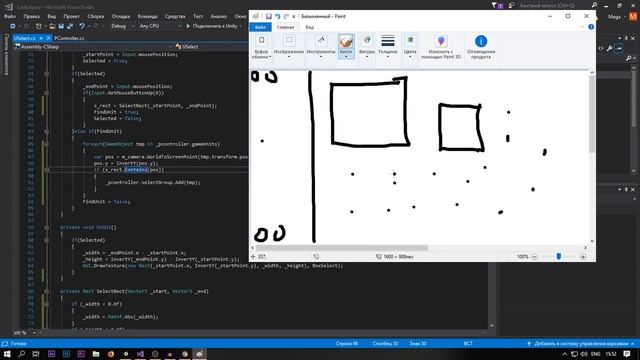Viewport: 640px width, 360px height.
Task: Click the ENG language indicator in system tray
Action: [596, 354]
